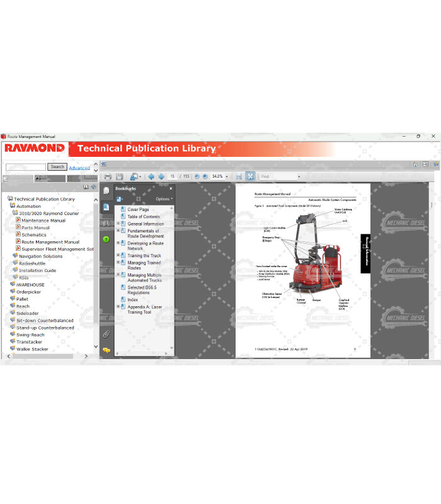Screen dimensions: 441x504
Task: Open the comments speech bubble panel
Action: point(106,350)
